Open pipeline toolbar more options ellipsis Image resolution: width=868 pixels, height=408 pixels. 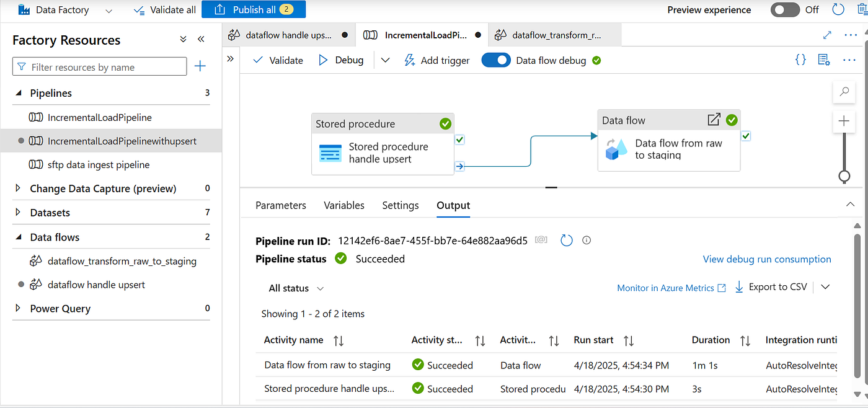click(849, 60)
